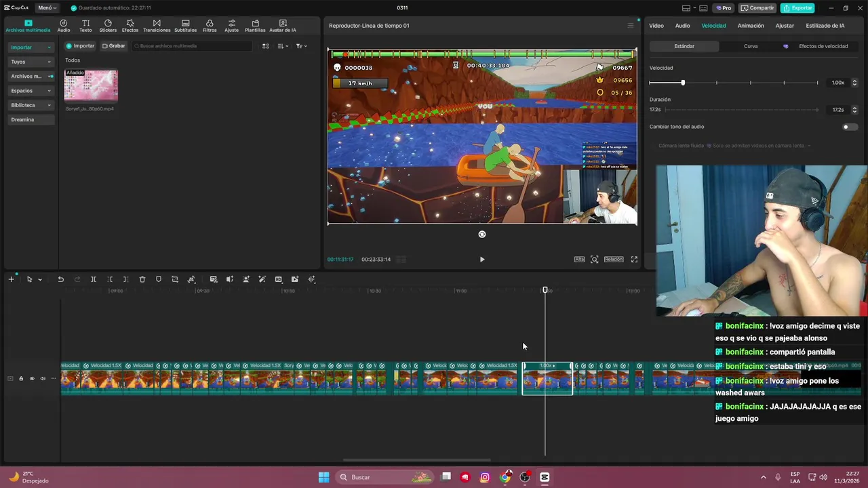
Task: Expand the Archivos m... sidebar section
Action: [31, 77]
